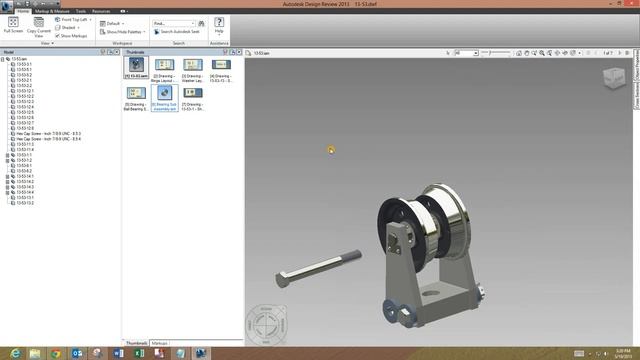Expand the 13-53-14:3 subassembly node
The height and width of the screenshot is (360, 640).
coord(7,187)
